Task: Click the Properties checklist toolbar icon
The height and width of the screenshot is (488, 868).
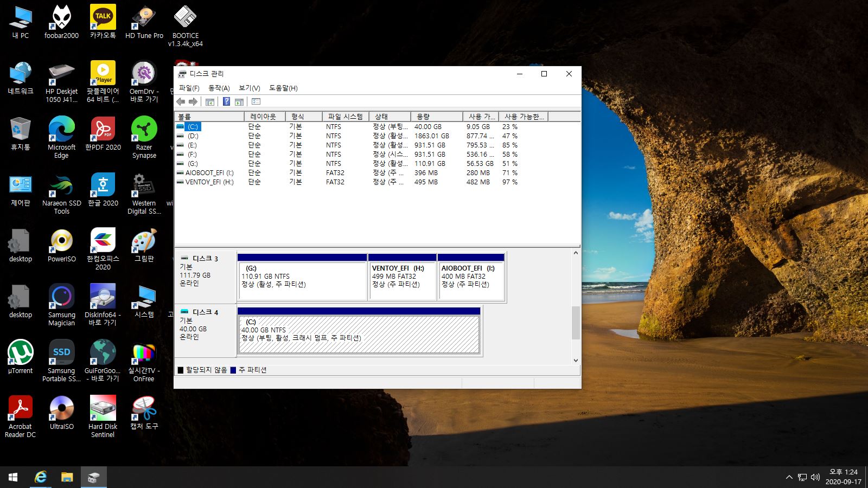Action: 256,101
